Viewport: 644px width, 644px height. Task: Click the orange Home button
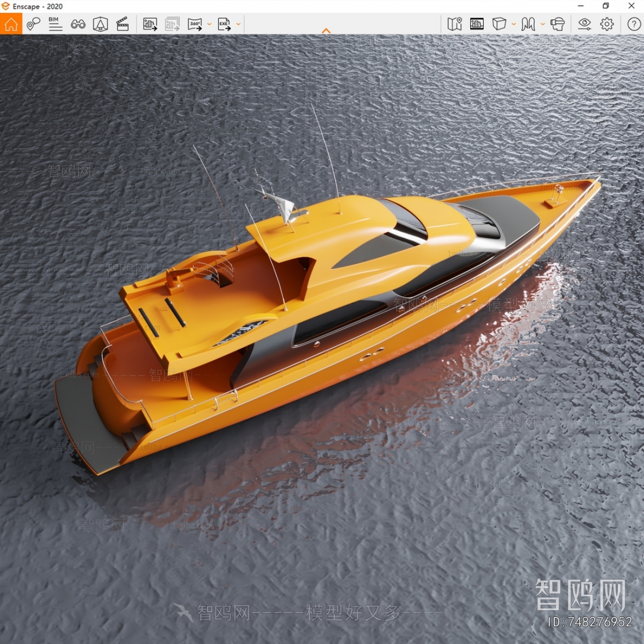pyautogui.click(x=11, y=24)
